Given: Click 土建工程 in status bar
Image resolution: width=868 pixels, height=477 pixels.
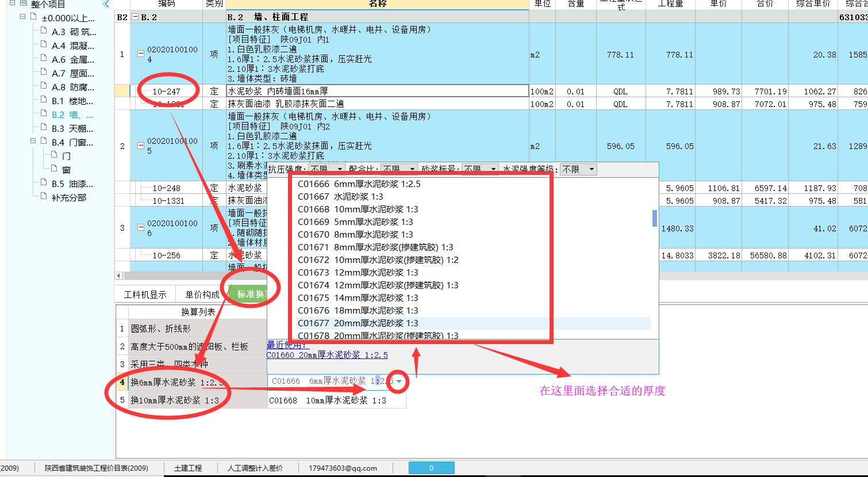Looking at the screenshot, I should click(x=188, y=468).
